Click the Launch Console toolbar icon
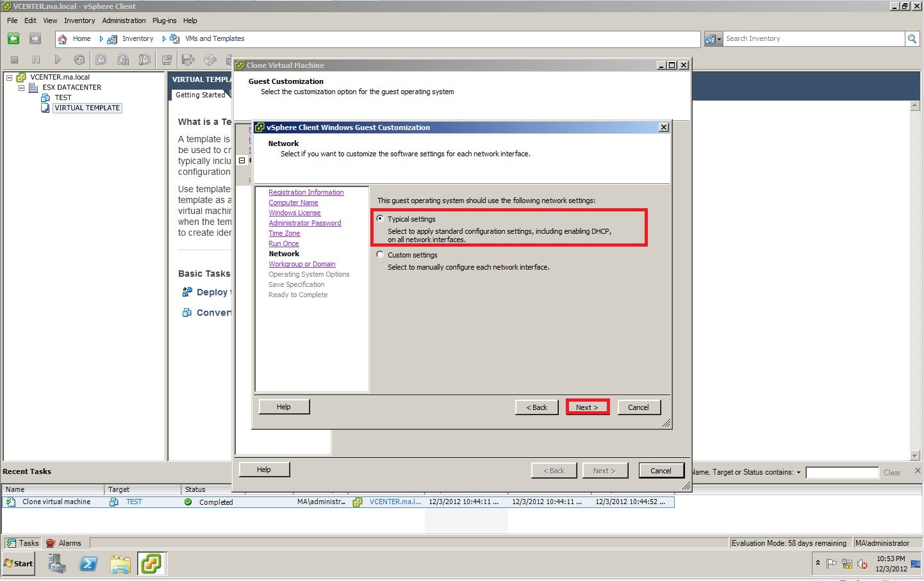 coord(167,60)
